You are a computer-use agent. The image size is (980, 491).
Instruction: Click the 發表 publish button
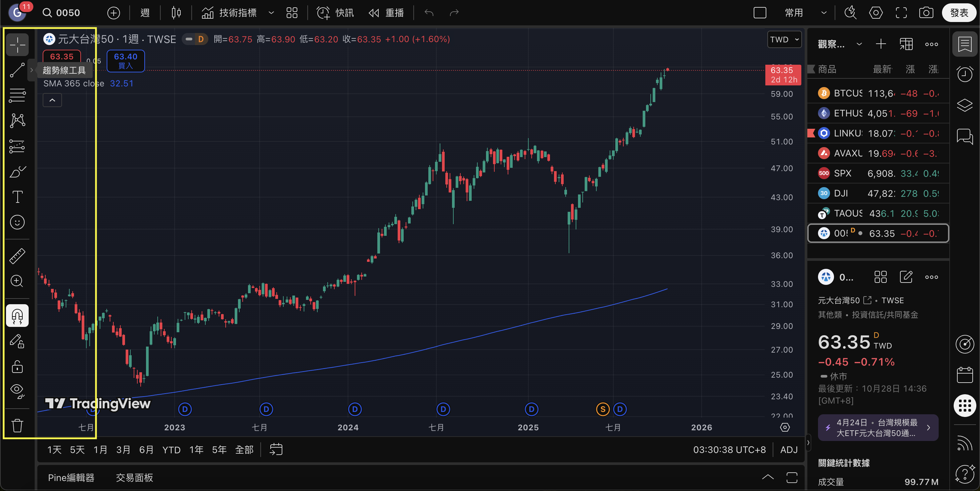tap(959, 13)
